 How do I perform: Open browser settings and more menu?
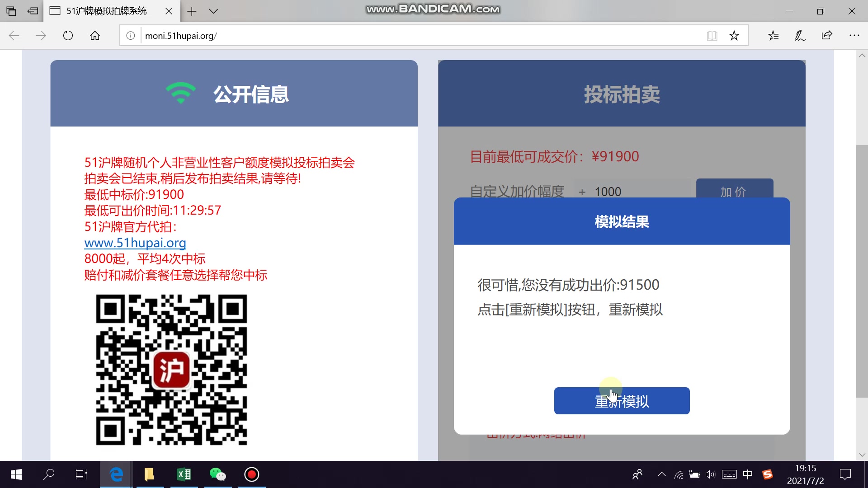pos(854,36)
